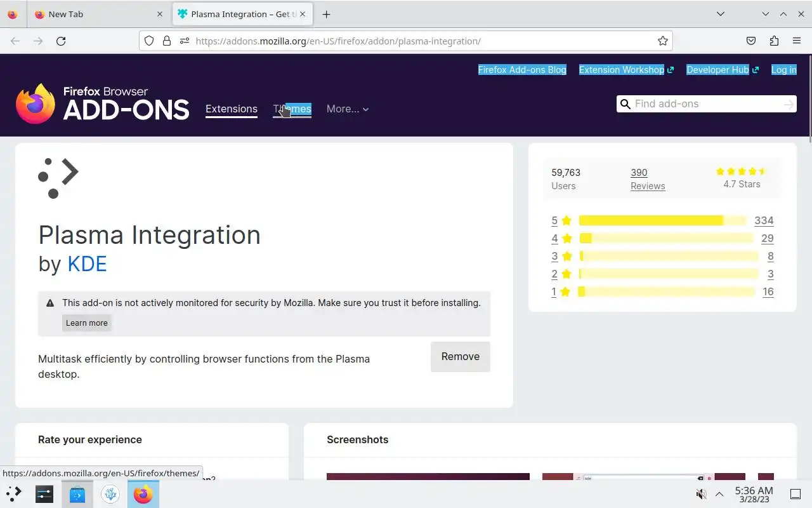Click the site padlock icon
Viewport: 812px width, 508px height.
167,41
